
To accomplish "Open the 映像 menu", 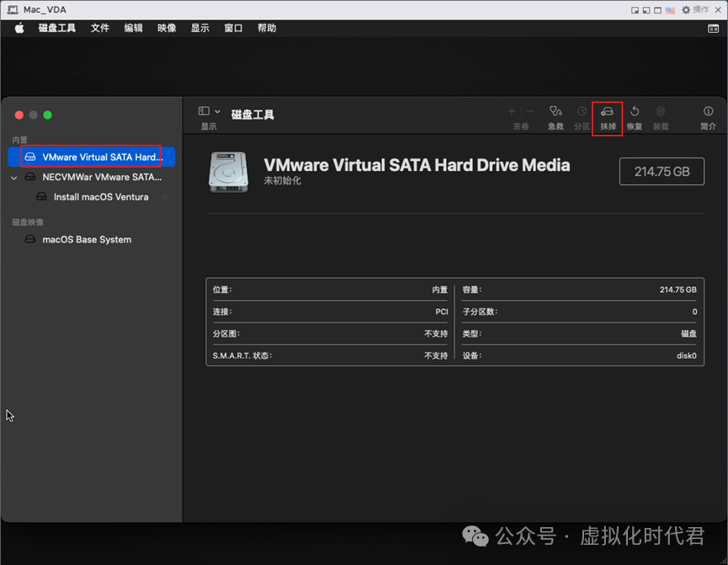I will click(x=167, y=28).
